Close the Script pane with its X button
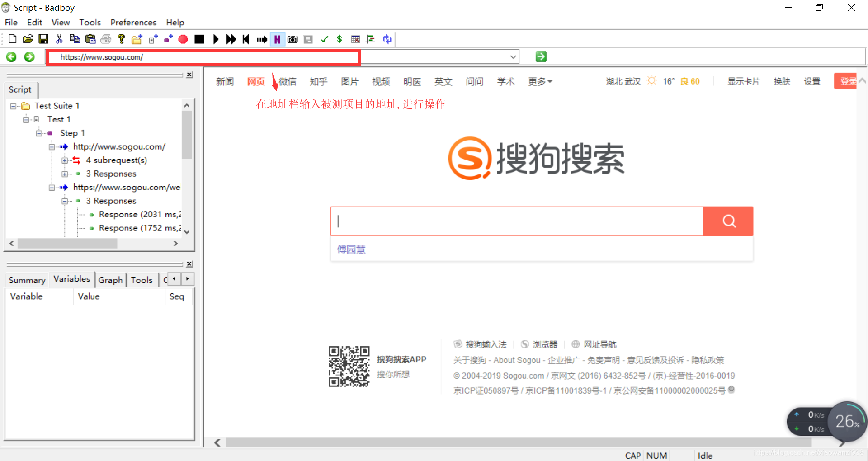Viewport: 868px width, 461px height. (x=189, y=75)
